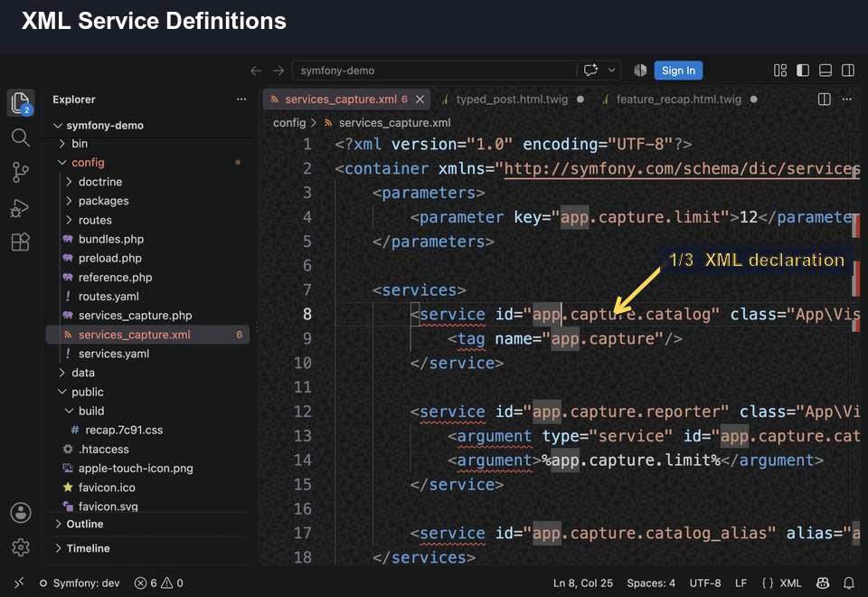This screenshot has height=597, width=868.
Task: Switch to the typed_post.html.twig tab
Action: tap(512, 99)
